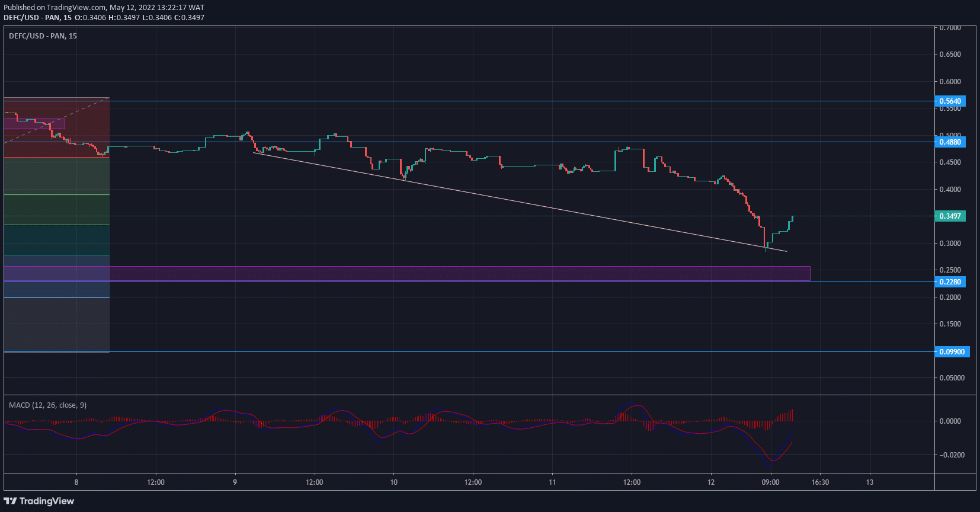This screenshot has width=980, height=512.
Task: Click the 16:30 time axis label
Action: pyautogui.click(x=820, y=482)
